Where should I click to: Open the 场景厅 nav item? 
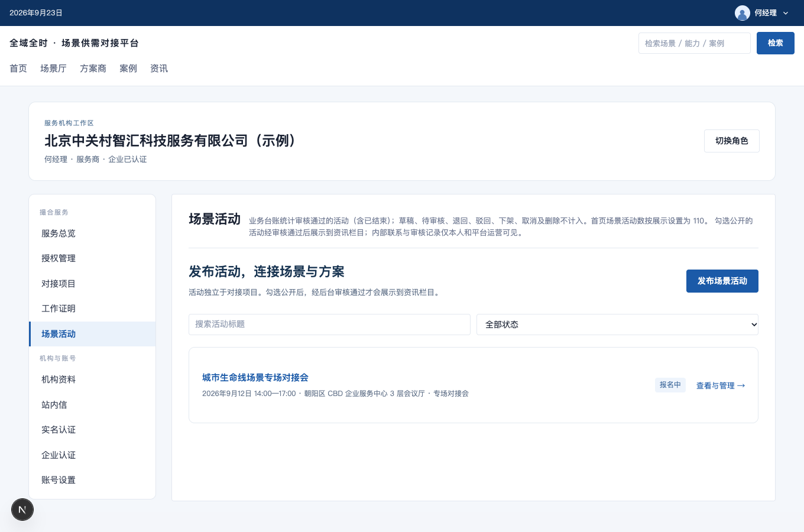click(x=53, y=69)
